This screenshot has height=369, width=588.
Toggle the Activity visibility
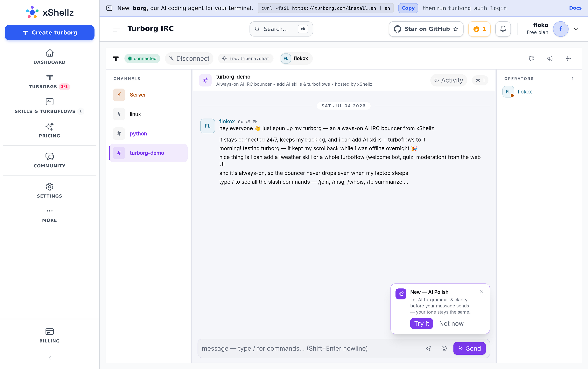pyautogui.click(x=449, y=80)
